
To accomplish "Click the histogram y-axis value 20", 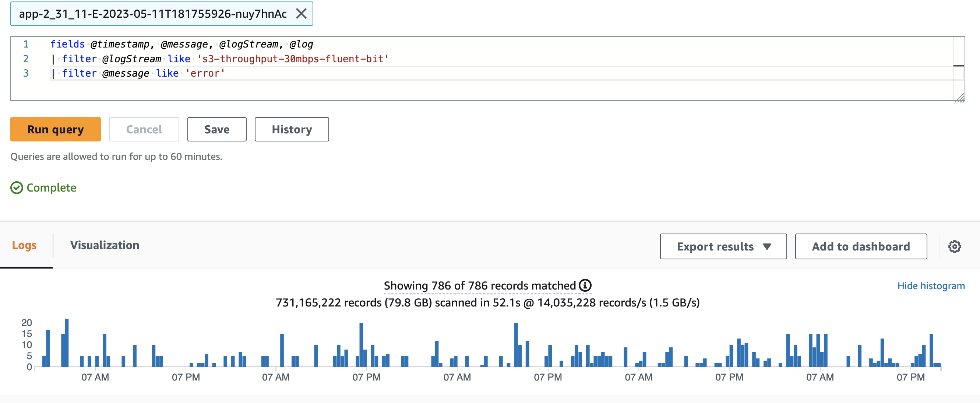I will (x=27, y=323).
